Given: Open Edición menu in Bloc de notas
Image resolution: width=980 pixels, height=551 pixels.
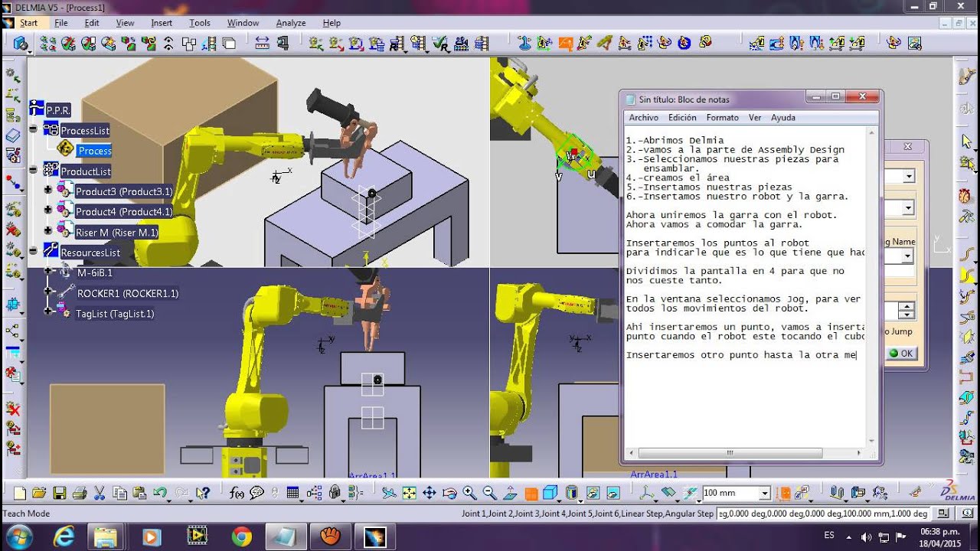Looking at the screenshot, I should (682, 117).
